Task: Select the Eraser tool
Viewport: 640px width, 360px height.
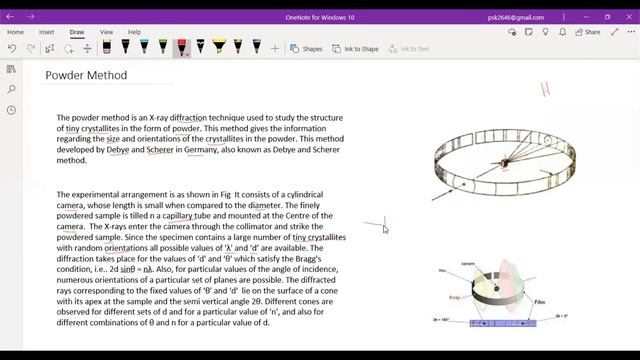Action: point(107,47)
